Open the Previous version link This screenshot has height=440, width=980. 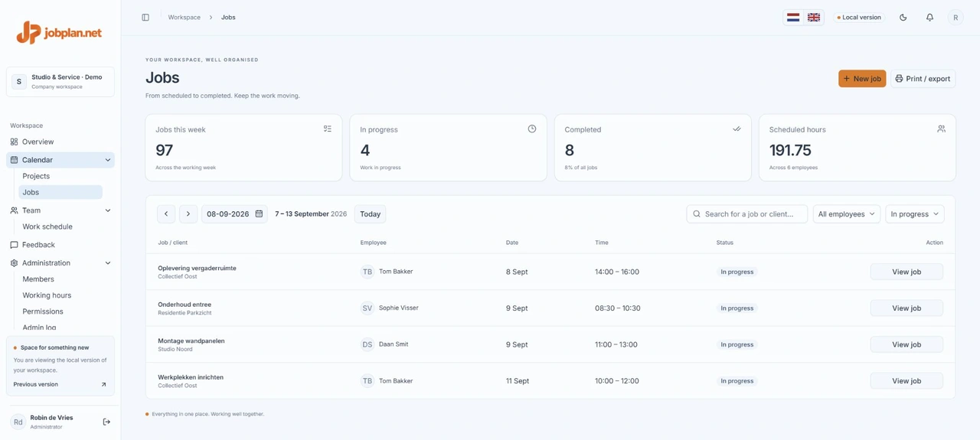(60, 384)
